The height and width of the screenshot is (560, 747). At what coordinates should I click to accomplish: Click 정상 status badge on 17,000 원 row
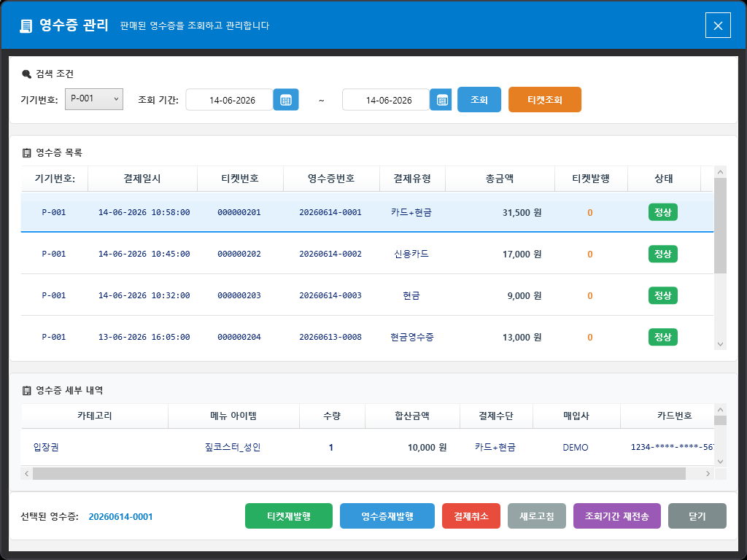coord(662,254)
